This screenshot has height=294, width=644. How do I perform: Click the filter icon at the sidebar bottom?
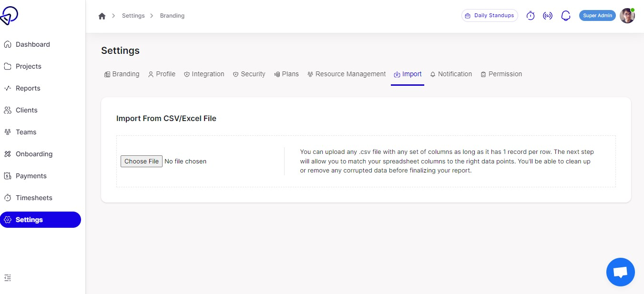pos(7,277)
